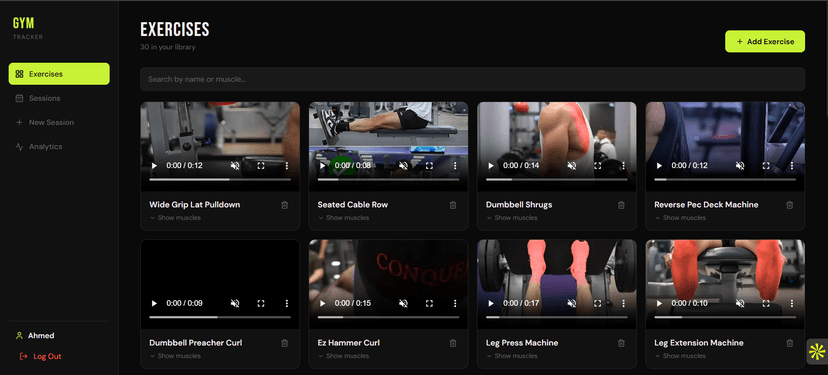This screenshot has height=375, width=828.
Task: Open the Exercises sidebar page
Action: 59,74
